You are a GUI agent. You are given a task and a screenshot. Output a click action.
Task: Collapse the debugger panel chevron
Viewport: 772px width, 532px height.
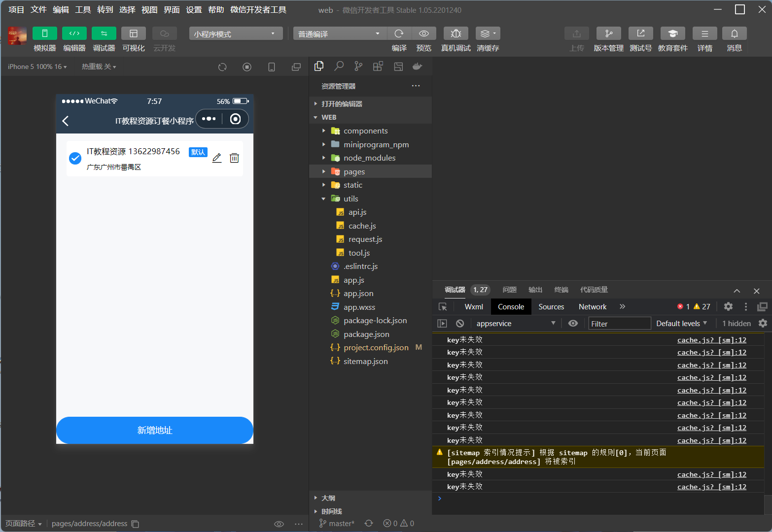(x=737, y=291)
